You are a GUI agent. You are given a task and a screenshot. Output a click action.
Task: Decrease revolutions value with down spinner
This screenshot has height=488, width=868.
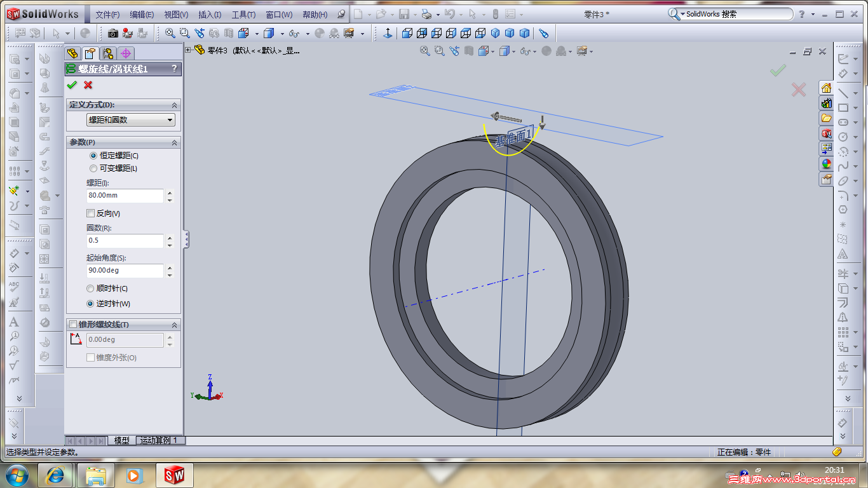(x=170, y=245)
